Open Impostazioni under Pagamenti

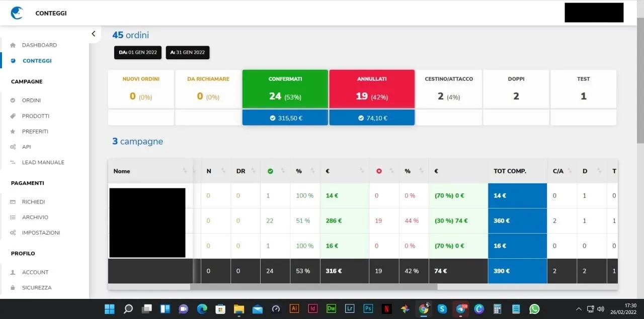tap(41, 233)
